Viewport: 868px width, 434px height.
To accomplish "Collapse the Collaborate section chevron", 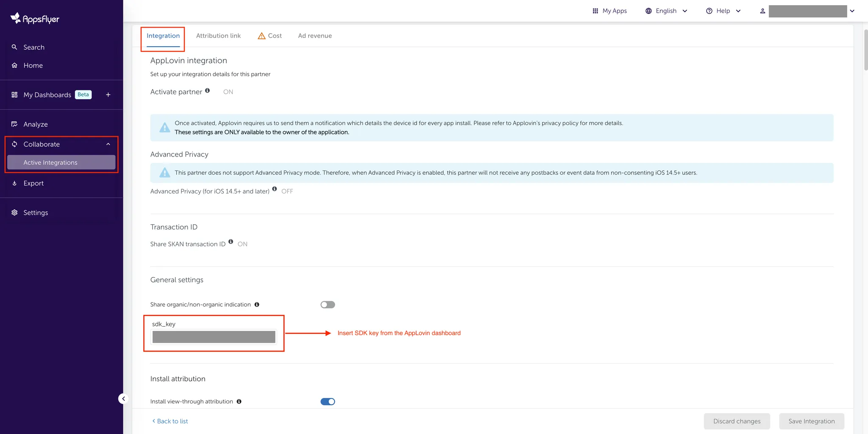I will [x=108, y=144].
